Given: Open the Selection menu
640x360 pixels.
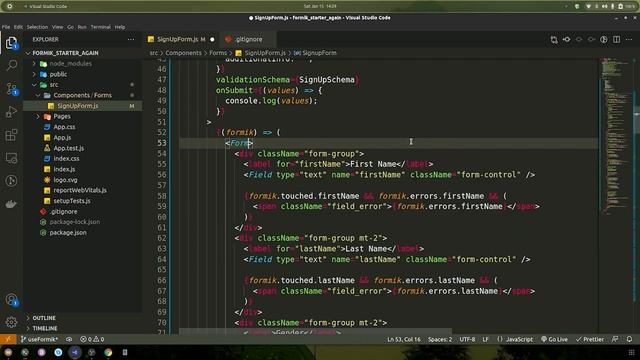Looking at the screenshot, I should pyautogui.click(x=37, y=27).
